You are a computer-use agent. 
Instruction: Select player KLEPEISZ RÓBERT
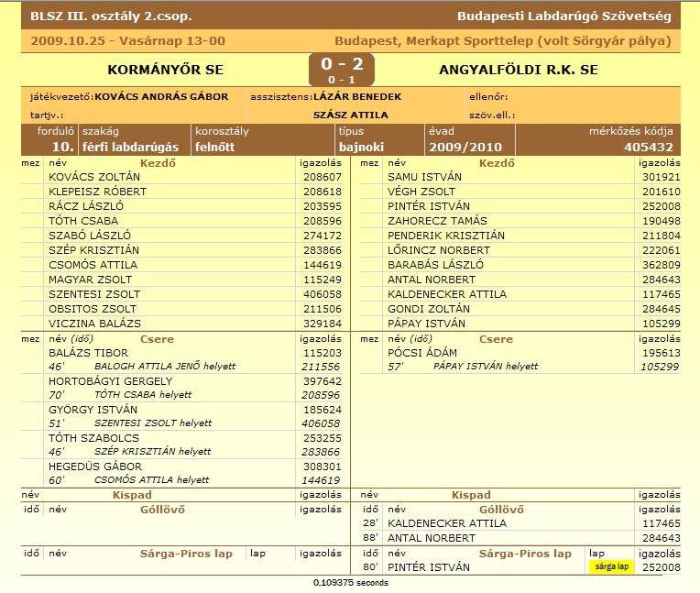(97, 192)
